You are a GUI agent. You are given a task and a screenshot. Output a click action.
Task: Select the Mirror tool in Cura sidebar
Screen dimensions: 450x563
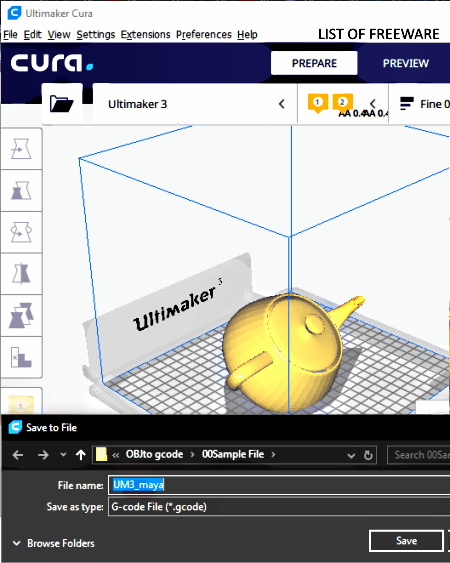click(21, 274)
